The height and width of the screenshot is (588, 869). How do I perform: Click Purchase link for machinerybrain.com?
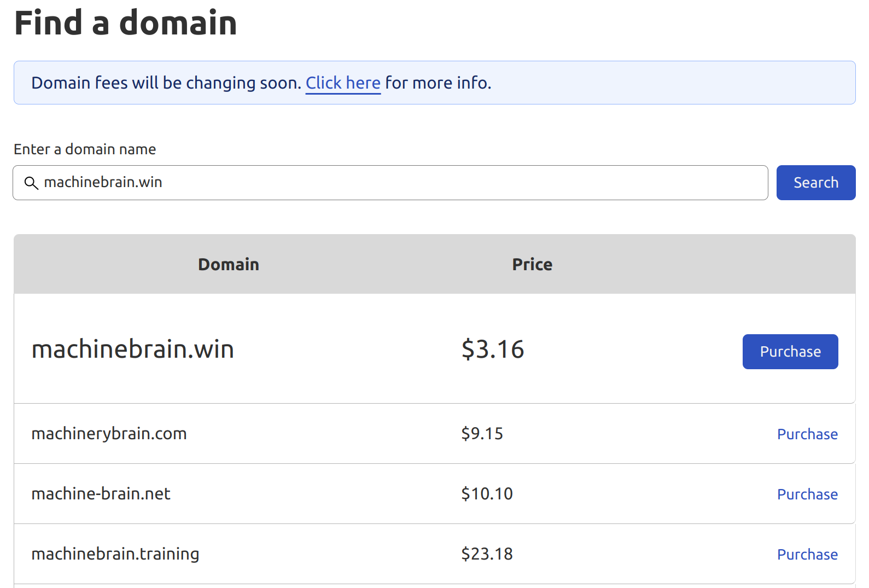[x=807, y=434]
